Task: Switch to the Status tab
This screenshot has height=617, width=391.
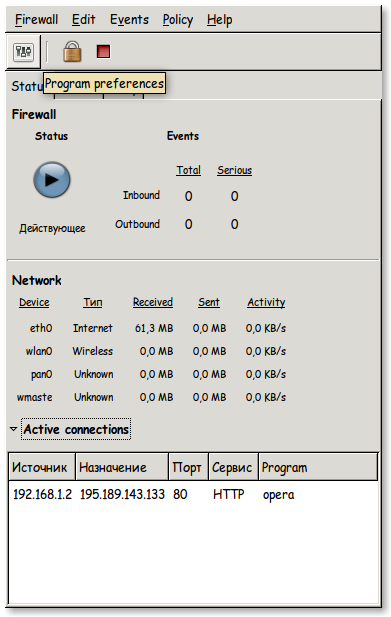Action: [x=27, y=86]
